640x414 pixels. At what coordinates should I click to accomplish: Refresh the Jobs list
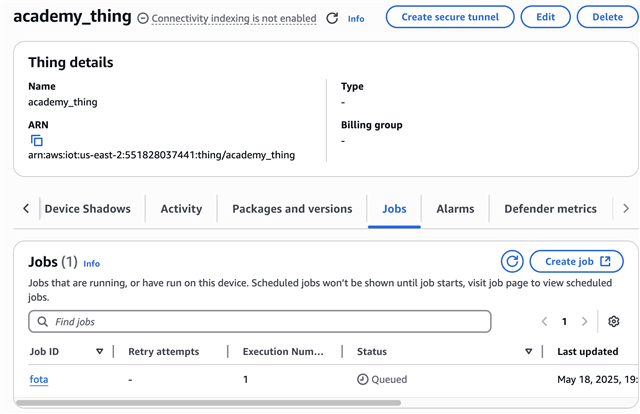click(x=512, y=261)
